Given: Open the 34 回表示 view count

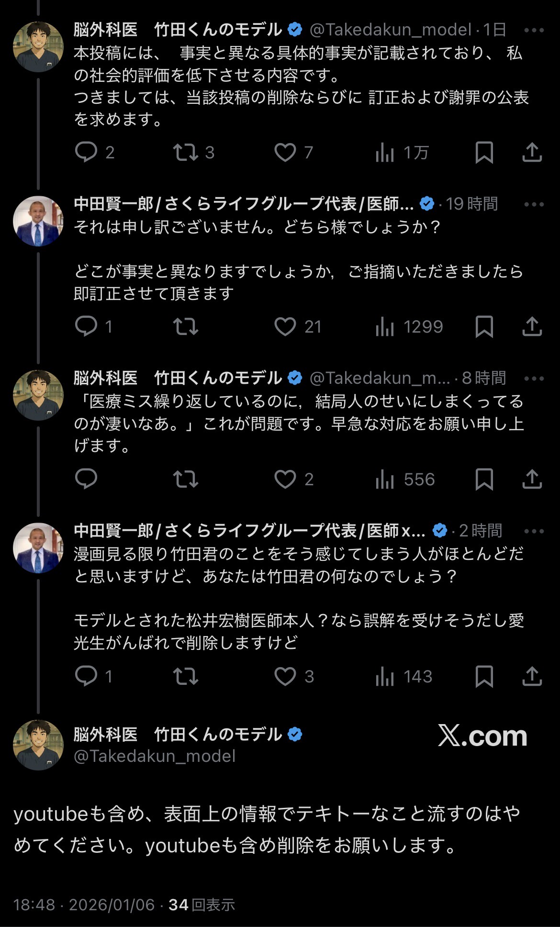Looking at the screenshot, I should [x=202, y=905].
